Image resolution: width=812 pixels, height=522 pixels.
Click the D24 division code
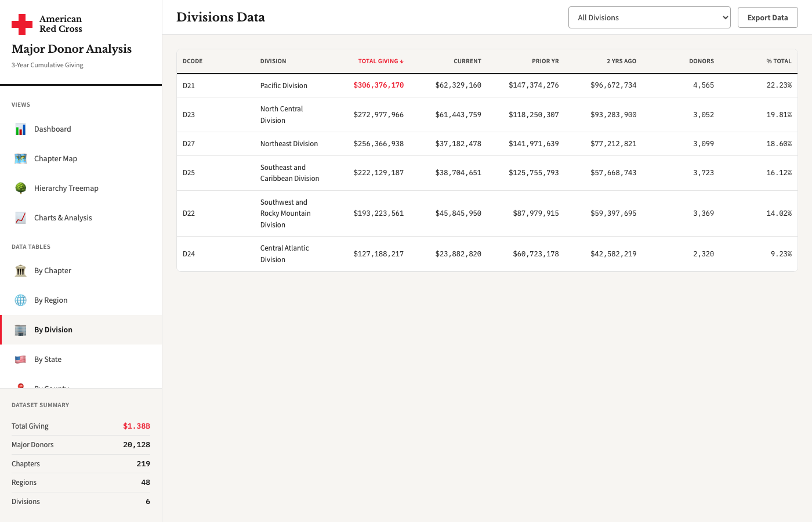point(188,254)
